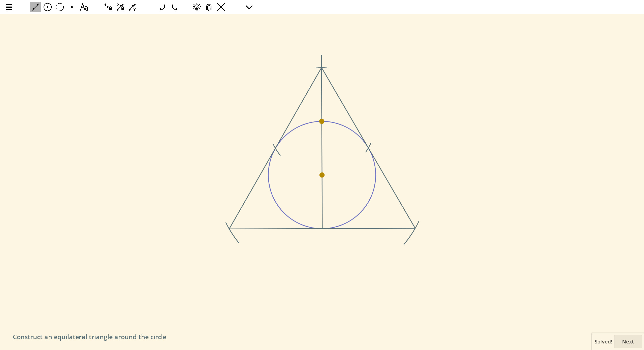
Task: Click the circle's center point
Action: coord(322,174)
